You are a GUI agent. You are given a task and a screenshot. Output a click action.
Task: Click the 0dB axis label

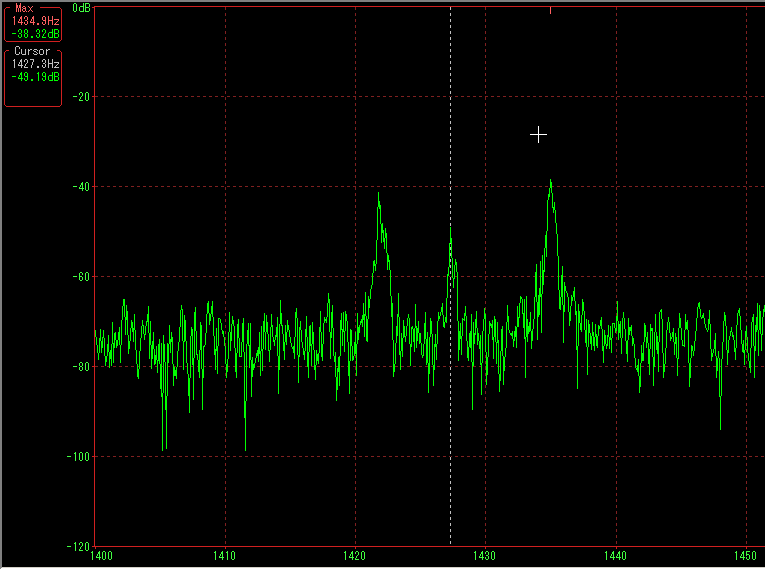coord(81,8)
